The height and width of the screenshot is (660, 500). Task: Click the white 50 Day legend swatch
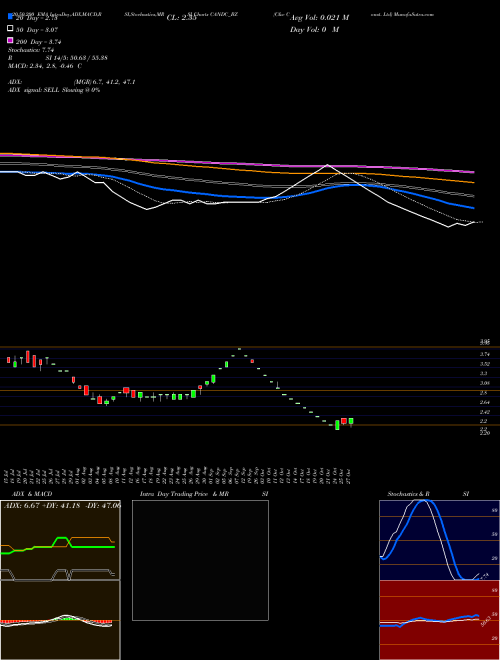pos(10,29)
